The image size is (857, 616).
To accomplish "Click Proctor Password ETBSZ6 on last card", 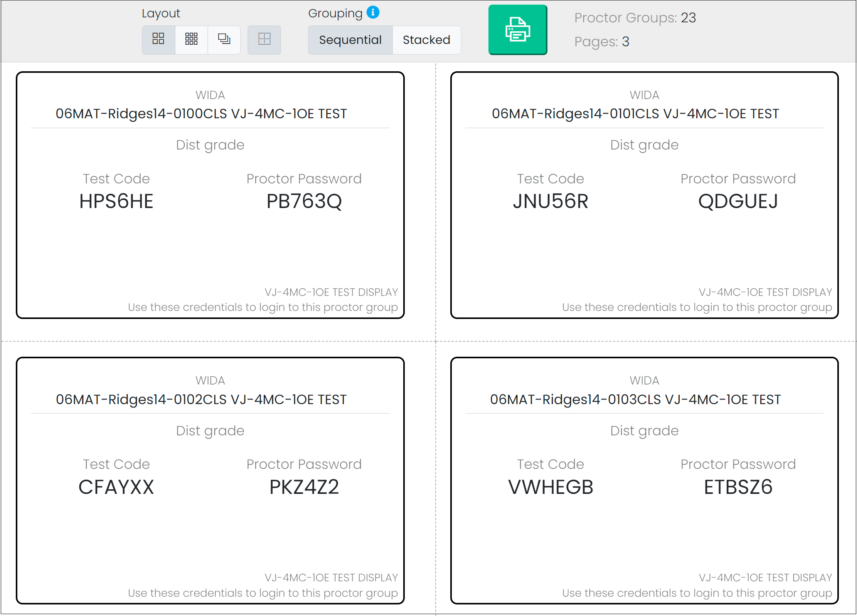I will coord(737,487).
